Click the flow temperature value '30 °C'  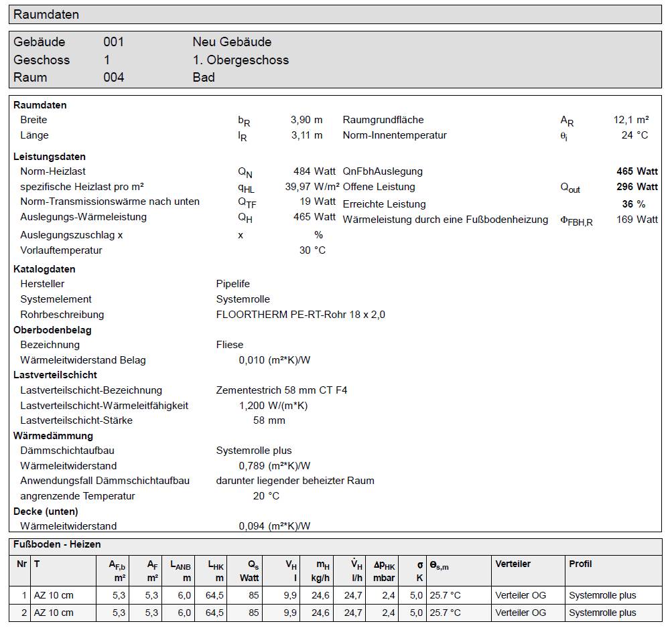tap(312, 250)
